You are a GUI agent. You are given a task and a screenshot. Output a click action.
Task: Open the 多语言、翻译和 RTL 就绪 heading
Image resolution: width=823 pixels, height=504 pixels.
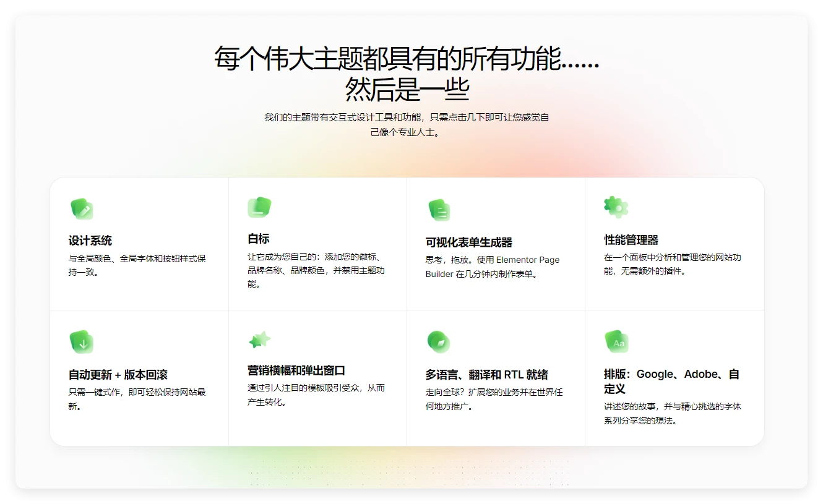[486, 375]
